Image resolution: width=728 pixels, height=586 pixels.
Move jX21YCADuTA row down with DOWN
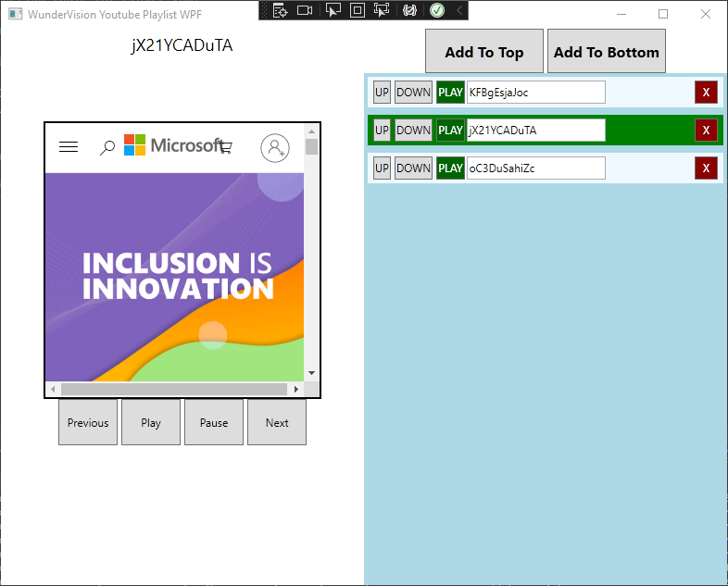pos(413,130)
